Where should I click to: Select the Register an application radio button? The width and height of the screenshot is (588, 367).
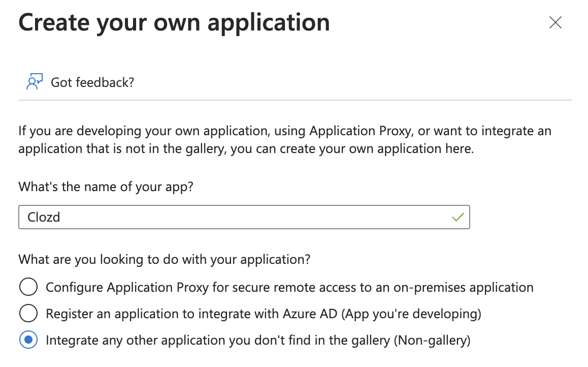pyautogui.click(x=28, y=314)
